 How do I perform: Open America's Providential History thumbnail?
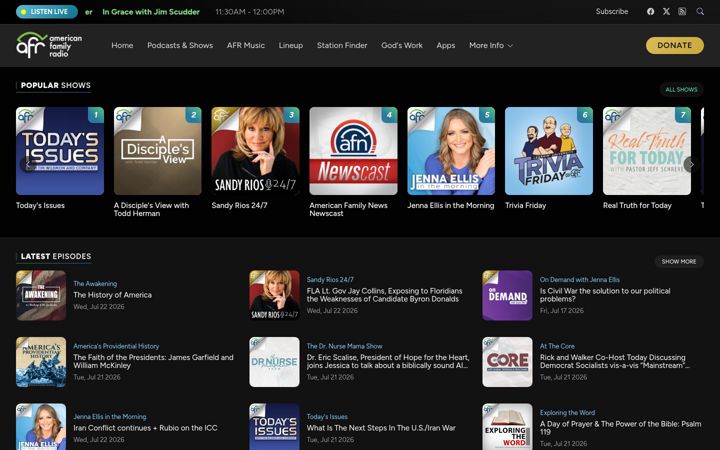coord(41,362)
